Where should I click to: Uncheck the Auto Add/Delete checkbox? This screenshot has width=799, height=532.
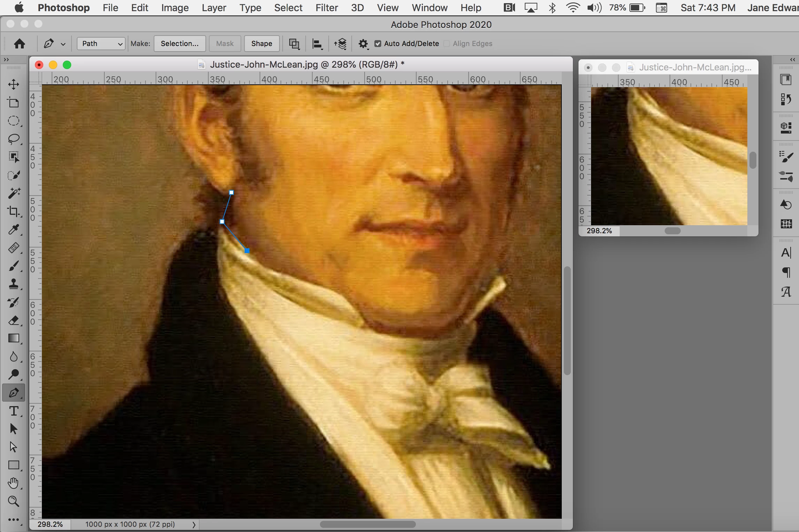pyautogui.click(x=378, y=44)
